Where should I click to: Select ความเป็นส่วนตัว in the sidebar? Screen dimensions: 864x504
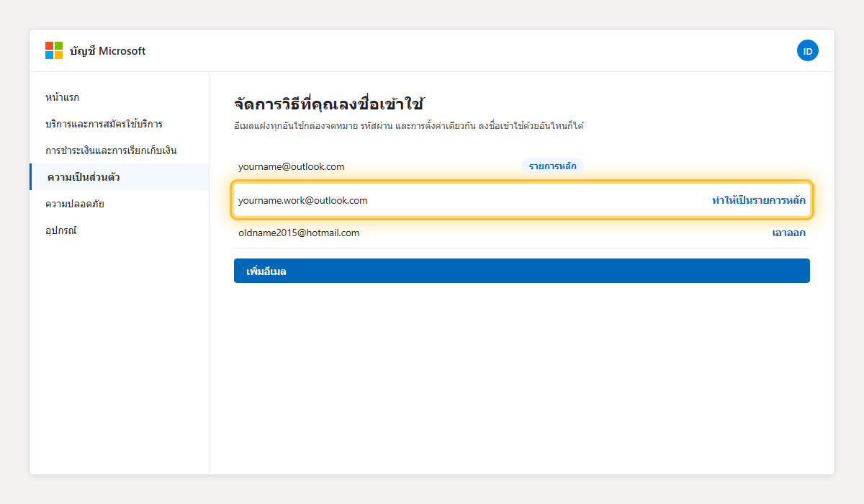point(120,177)
